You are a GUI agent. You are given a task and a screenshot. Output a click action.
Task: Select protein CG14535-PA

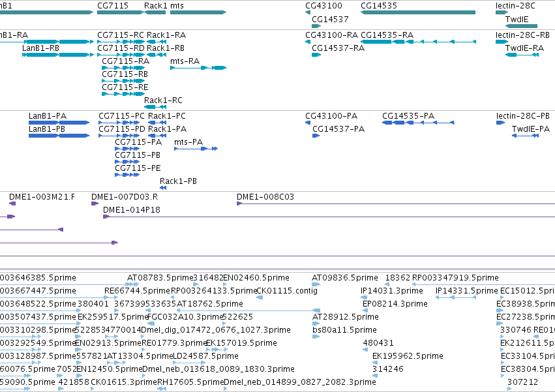[x=408, y=116]
